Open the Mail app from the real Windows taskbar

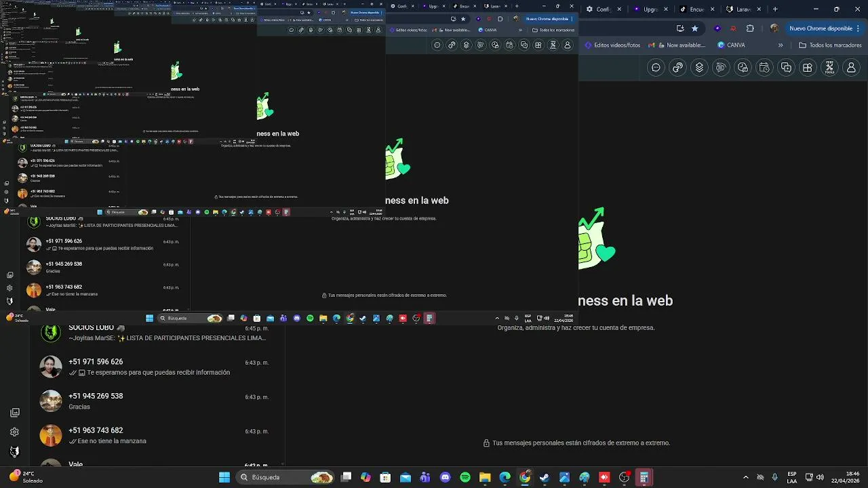[406, 477]
